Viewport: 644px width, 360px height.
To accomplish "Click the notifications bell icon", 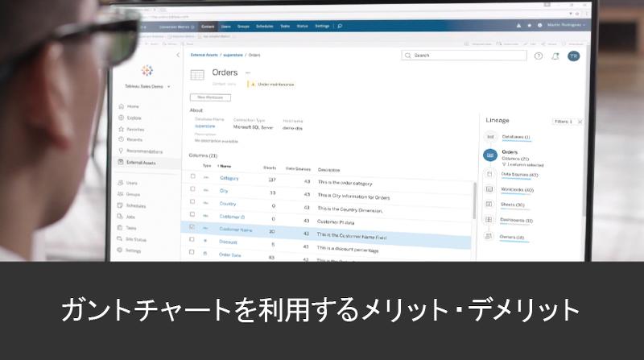I will pyautogui.click(x=555, y=56).
